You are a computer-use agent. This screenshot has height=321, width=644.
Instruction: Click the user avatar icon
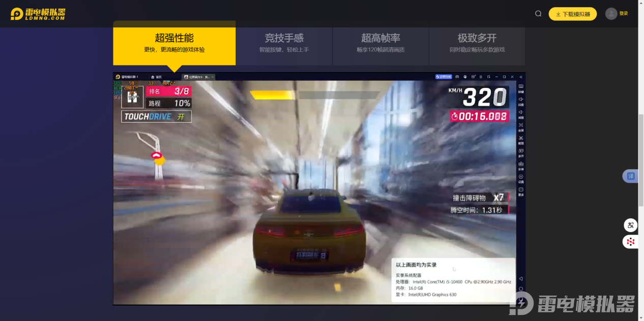tap(611, 14)
